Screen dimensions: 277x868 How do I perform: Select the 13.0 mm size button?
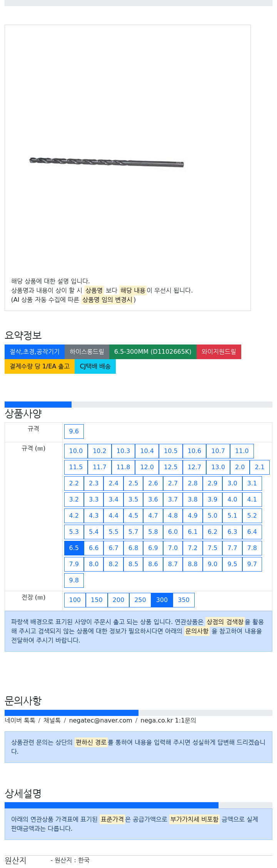click(x=218, y=467)
